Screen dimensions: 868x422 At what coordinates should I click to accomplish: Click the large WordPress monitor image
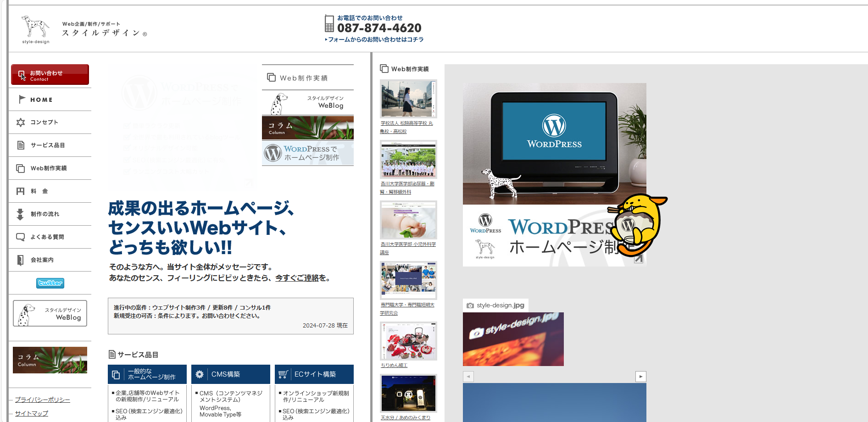pos(555,144)
